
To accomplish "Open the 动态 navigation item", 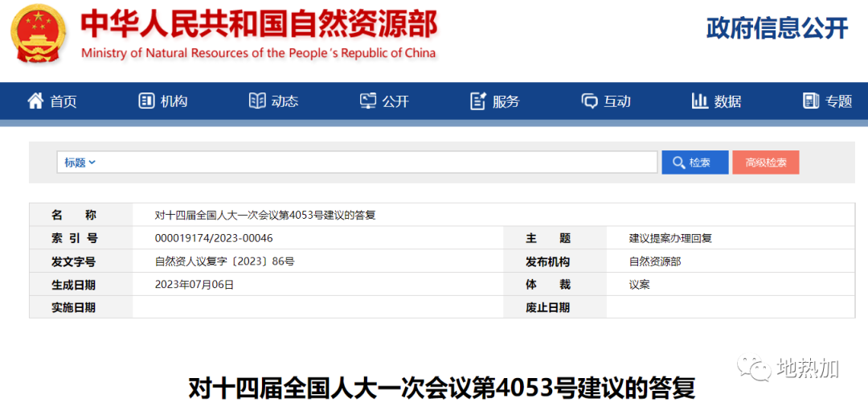I will click(x=273, y=101).
